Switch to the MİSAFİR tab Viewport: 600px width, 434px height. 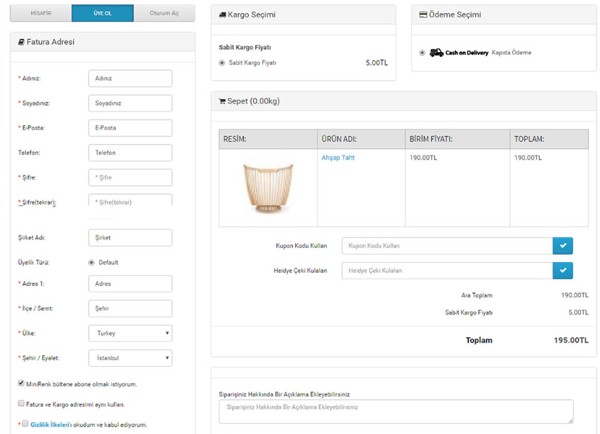click(x=40, y=13)
